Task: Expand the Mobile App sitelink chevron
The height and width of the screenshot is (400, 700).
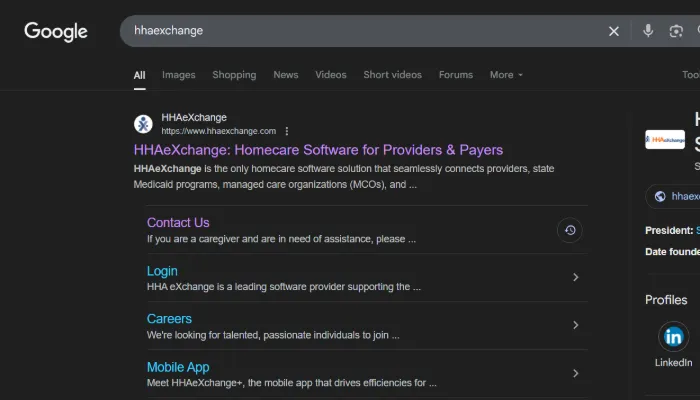Action: click(575, 373)
